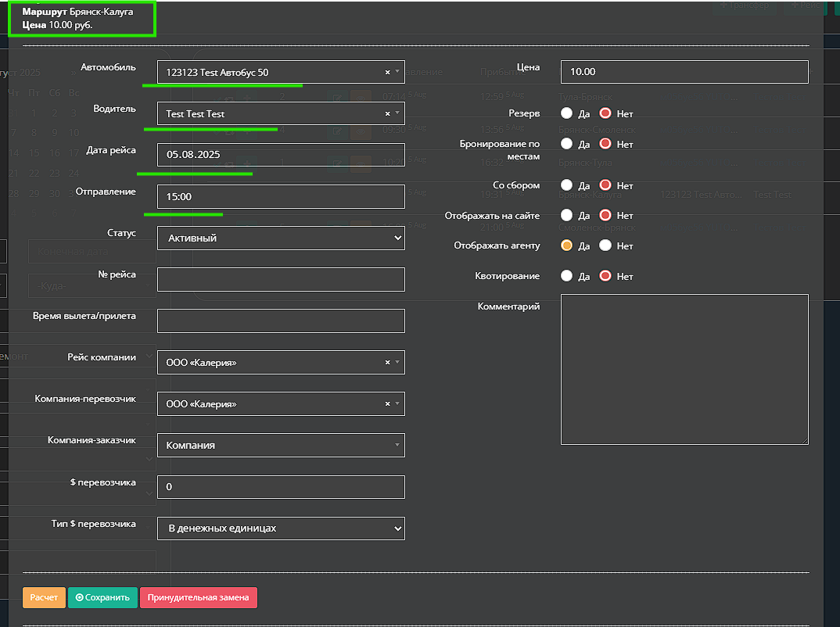Set Бронирование по местам to Да
Viewport: 840px width, 627px height.
coord(567,144)
